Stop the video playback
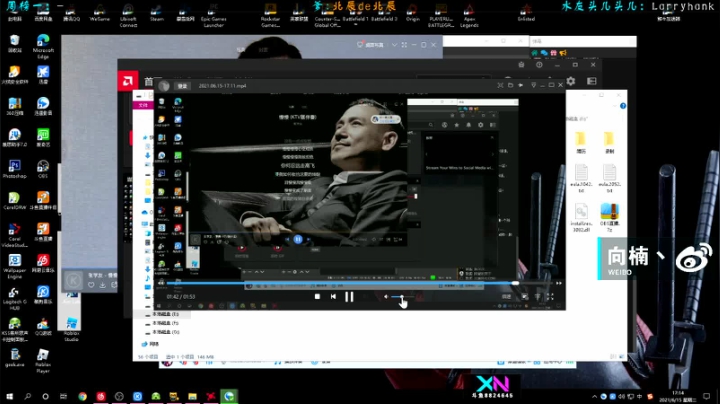The image size is (720, 404). 317,297
